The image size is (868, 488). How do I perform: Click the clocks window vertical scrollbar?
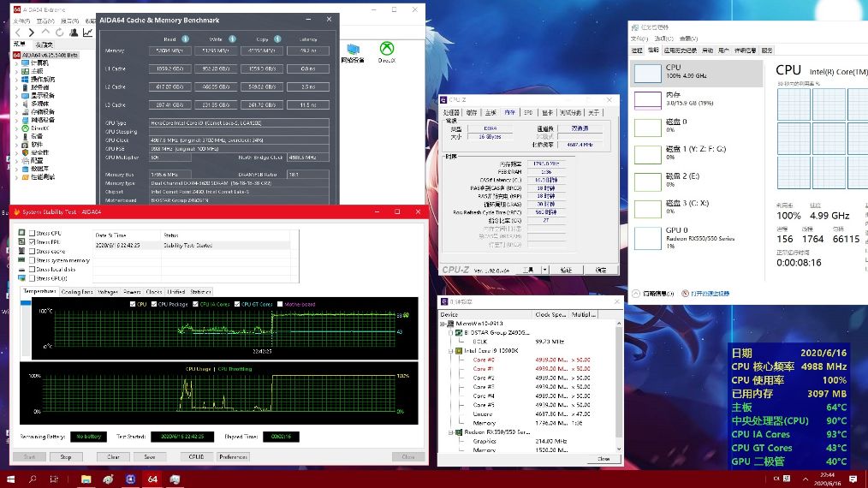coord(619,385)
